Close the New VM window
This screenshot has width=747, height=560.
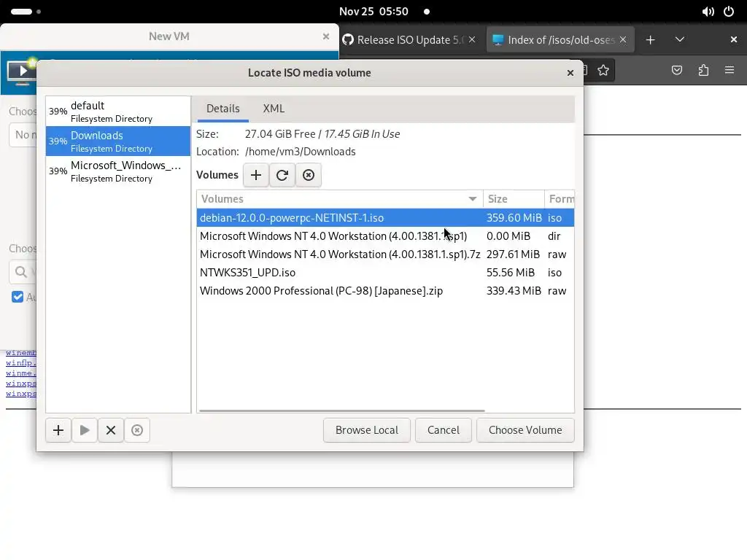[326, 36]
